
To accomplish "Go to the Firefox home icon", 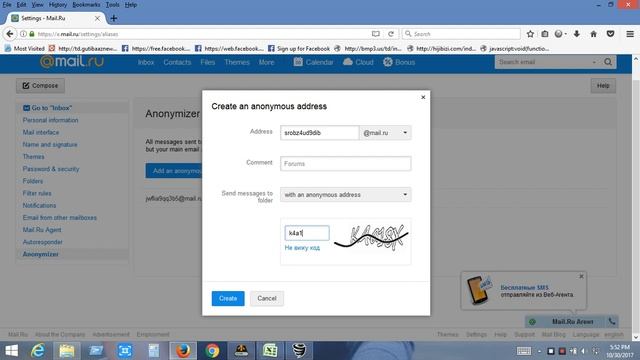I will click(x=593, y=34).
